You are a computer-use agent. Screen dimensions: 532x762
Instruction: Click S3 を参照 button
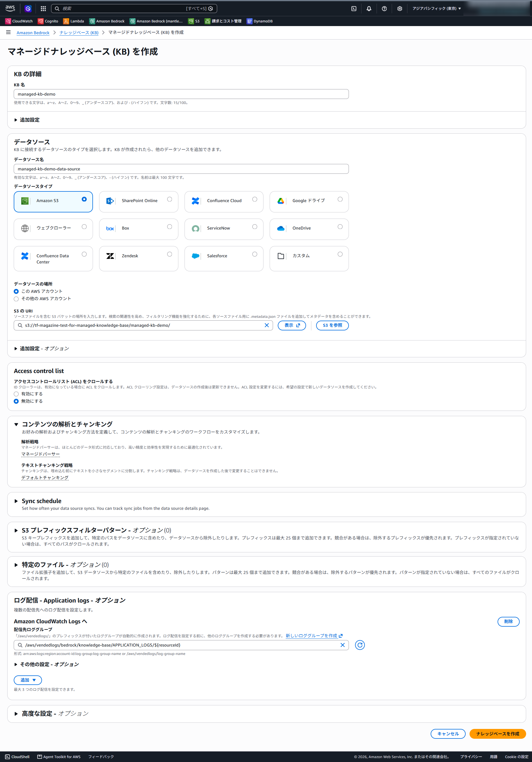(x=332, y=325)
